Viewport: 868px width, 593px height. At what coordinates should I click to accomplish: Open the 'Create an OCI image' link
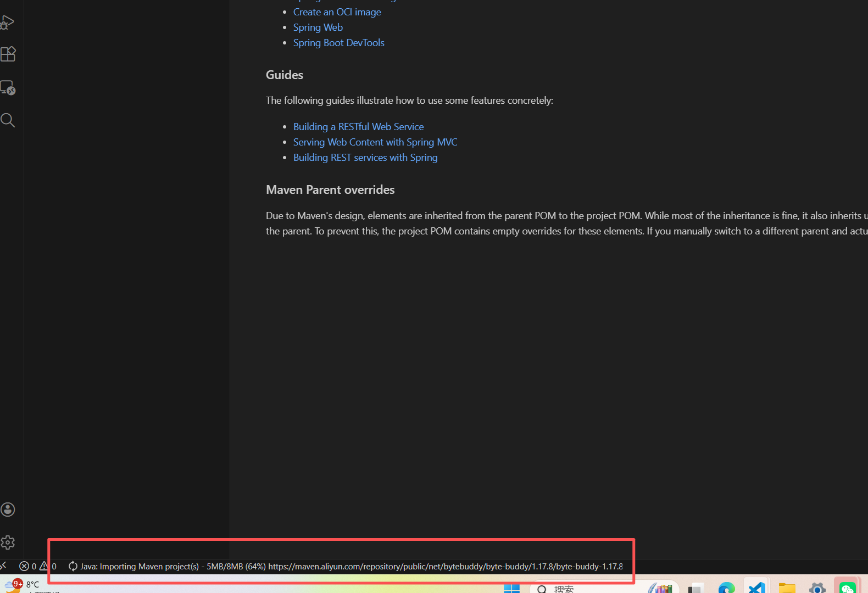(337, 12)
